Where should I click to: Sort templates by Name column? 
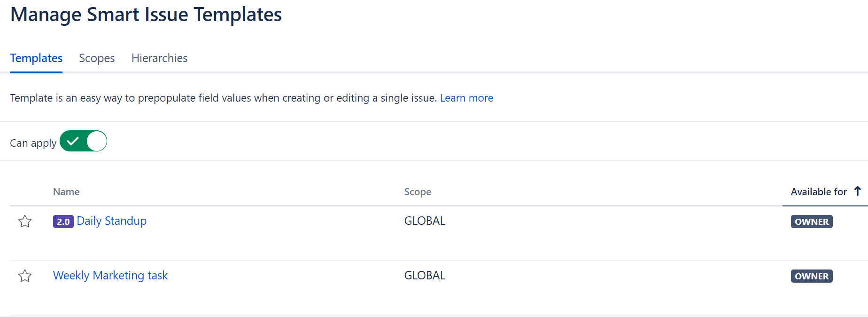66,192
